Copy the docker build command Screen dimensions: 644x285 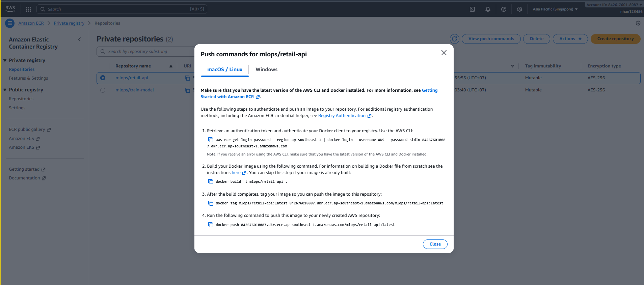tap(211, 182)
